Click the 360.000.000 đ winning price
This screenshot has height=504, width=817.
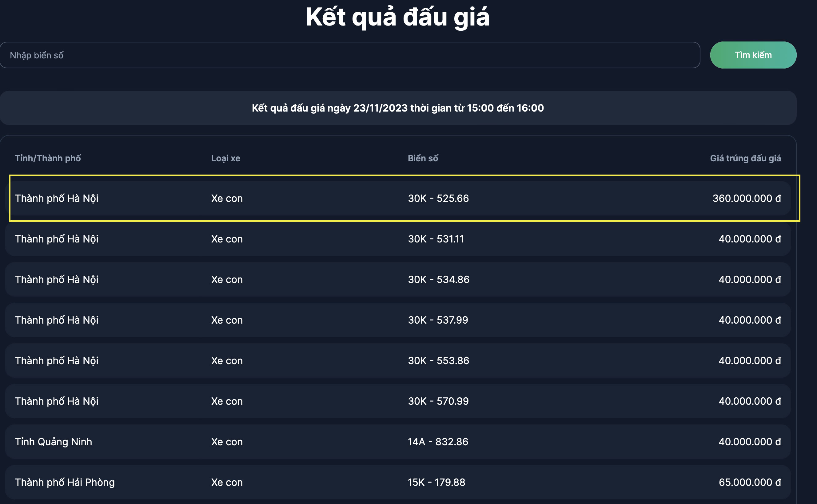pos(746,198)
